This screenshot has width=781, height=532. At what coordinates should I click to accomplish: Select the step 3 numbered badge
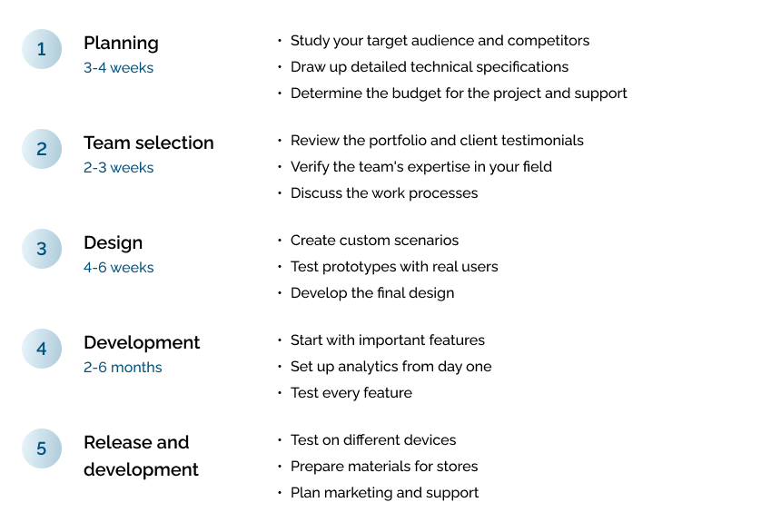click(42, 249)
